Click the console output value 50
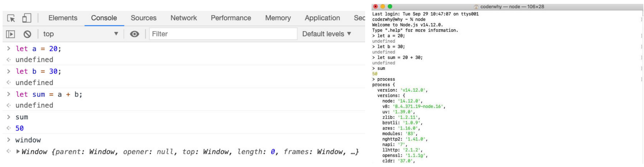This screenshot has width=644, height=167. pyautogui.click(x=20, y=128)
